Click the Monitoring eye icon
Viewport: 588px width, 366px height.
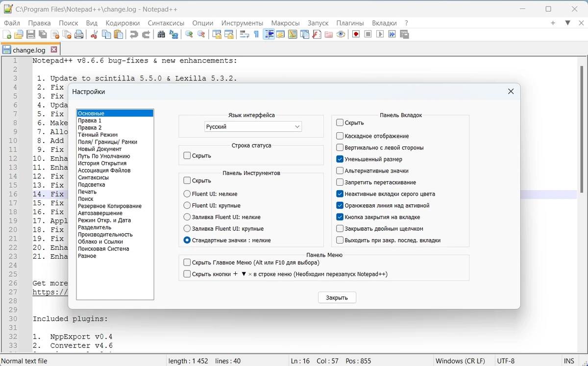(341, 34)
